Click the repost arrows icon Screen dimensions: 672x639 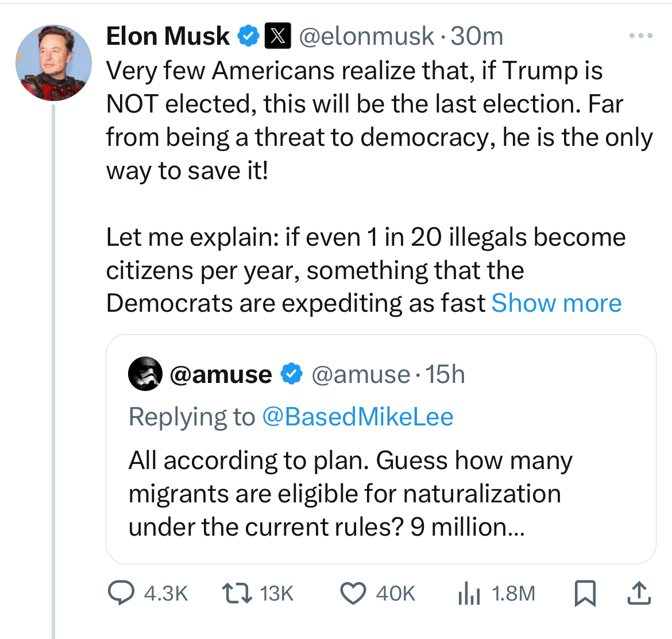click(237, 594)
